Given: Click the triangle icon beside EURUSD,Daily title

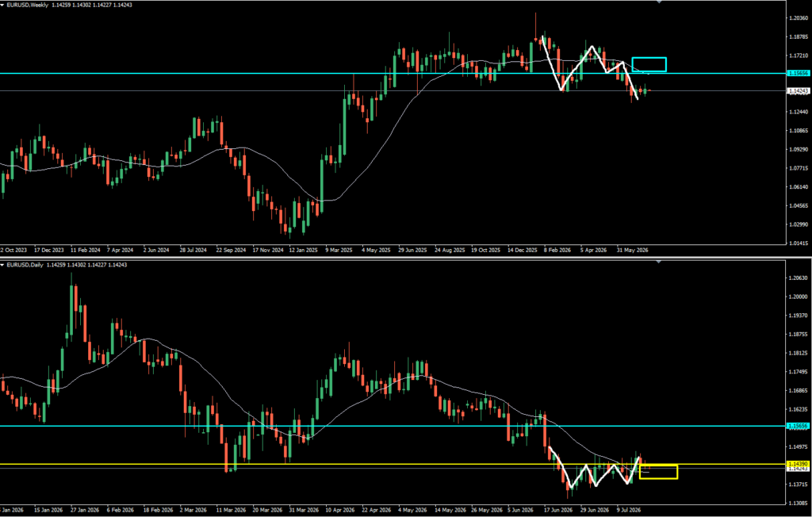Looking at the screenshot, I should (x=2, y=265).
